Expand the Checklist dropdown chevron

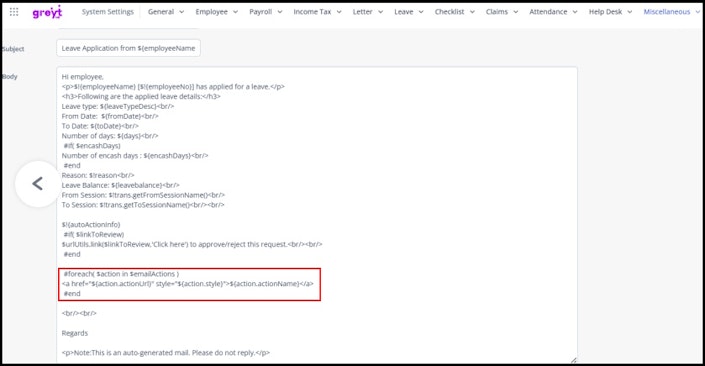pyautogui.click(x=472, y=12)
